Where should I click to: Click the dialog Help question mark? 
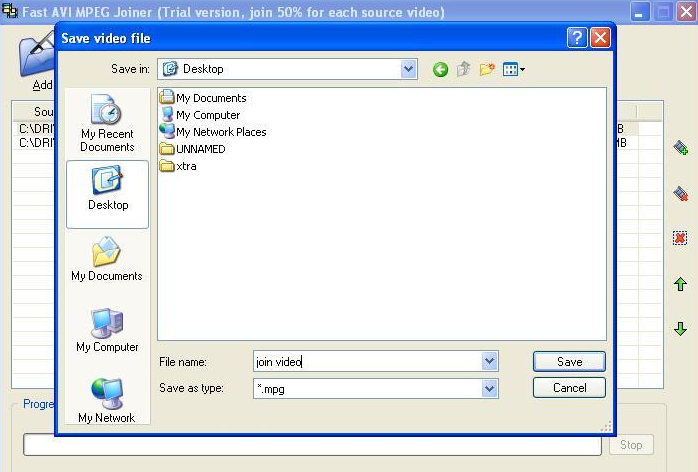click(577, 38)
